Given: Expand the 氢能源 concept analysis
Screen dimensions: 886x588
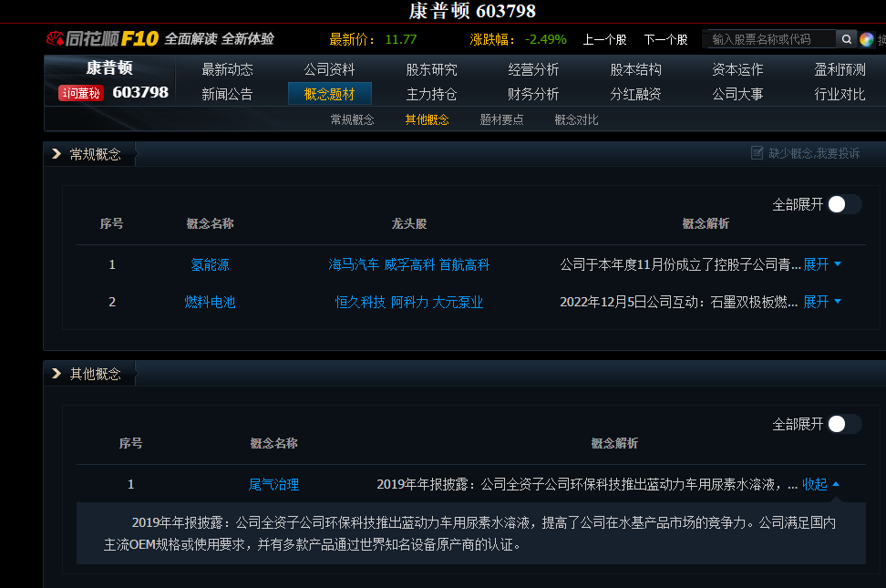Looking at the screenshot, I should coord(822,264).
